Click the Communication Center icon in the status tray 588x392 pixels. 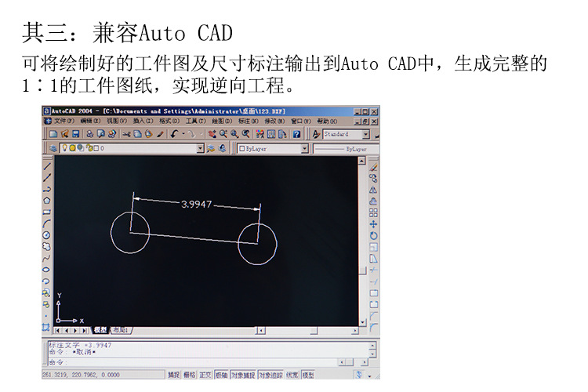(x=359, y=375)
